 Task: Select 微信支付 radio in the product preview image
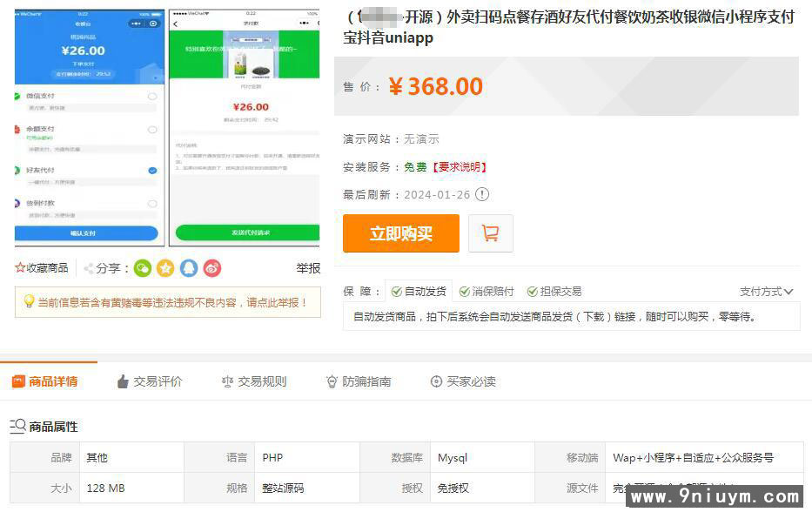click(x=152, y=97)
